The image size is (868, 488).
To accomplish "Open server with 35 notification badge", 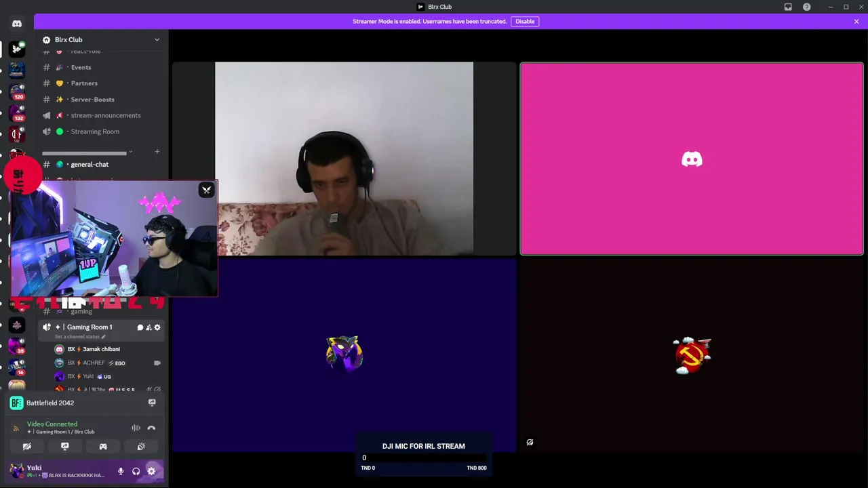I will (x=17, y=346).
